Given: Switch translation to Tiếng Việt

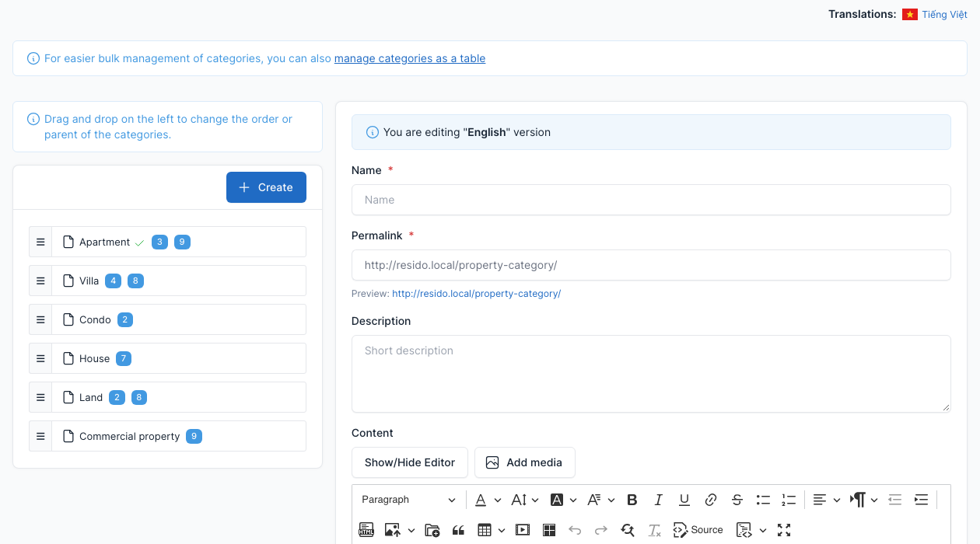Looking at the screenshot, I should point(944,14).
